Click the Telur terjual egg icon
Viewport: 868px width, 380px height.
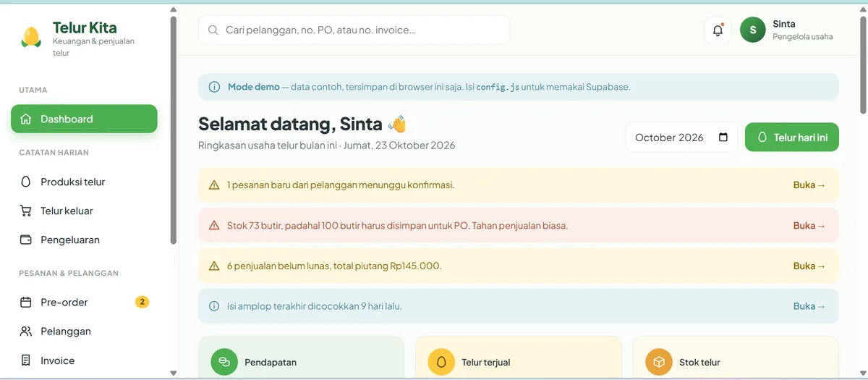pyautogui.click(x=441, y=362)
